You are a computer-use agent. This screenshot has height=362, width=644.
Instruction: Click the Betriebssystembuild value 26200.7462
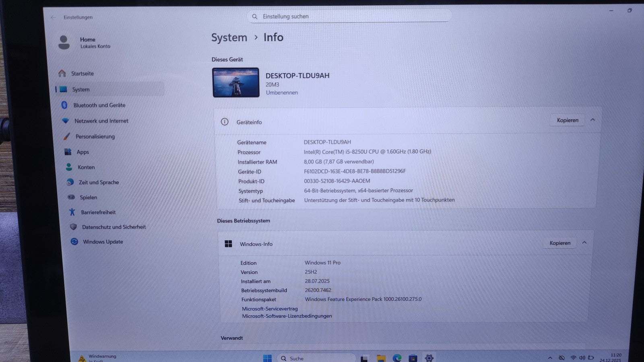click(x=318, y=290)
